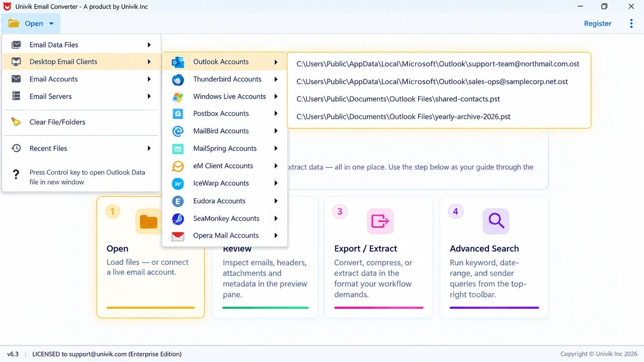
Task: Click the Copyright Univik Inc 2026 text
Action: 599,354
